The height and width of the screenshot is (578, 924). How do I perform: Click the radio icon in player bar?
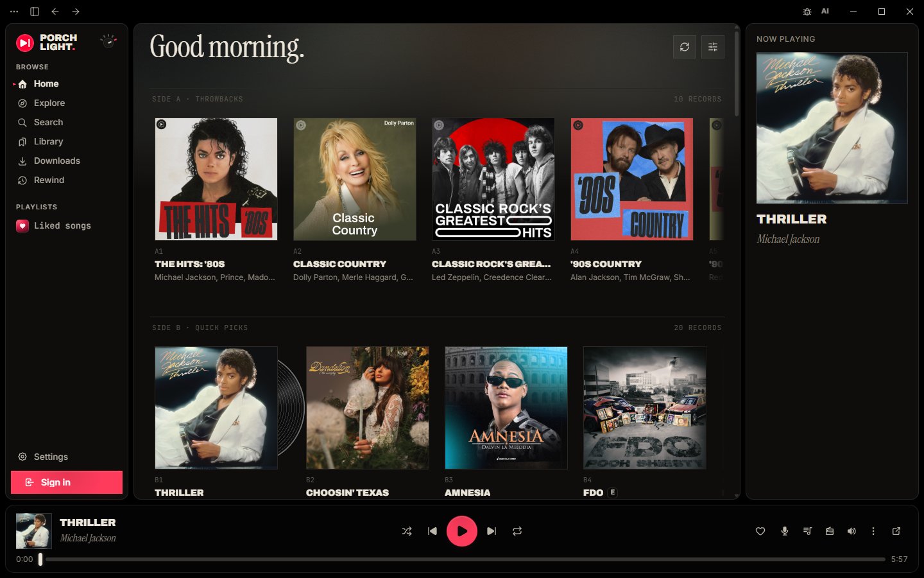pos(830,531)
